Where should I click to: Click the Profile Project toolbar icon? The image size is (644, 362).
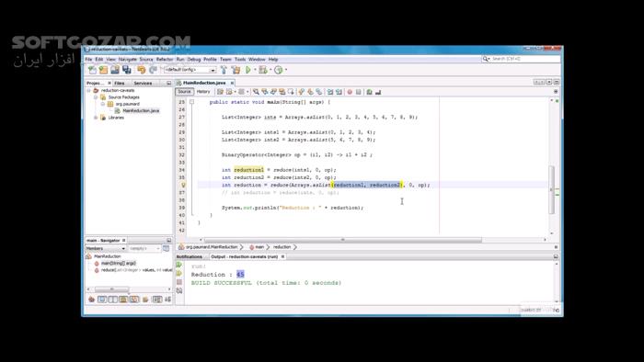[279, 70]
